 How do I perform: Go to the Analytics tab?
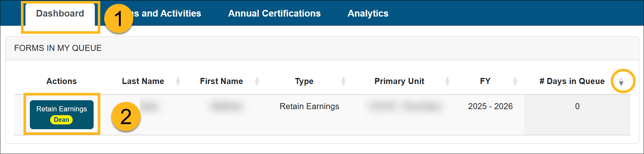pyautogui.click(x=368, y=14)
